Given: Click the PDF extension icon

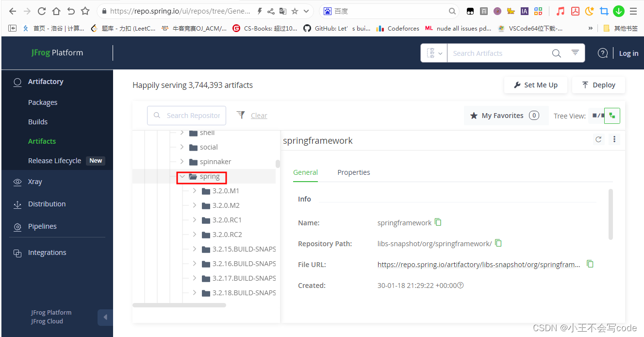Looking at the screenshot, I should point(575,11).
